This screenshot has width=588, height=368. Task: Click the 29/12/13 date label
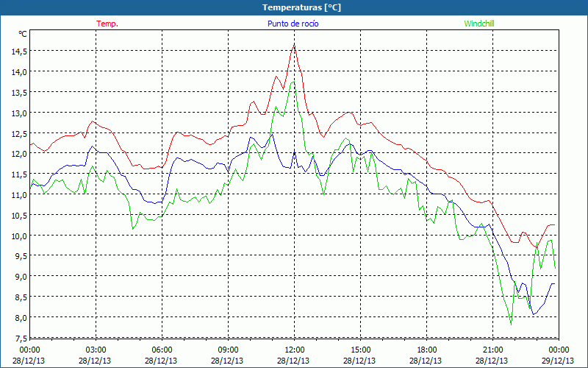(558, 361)
